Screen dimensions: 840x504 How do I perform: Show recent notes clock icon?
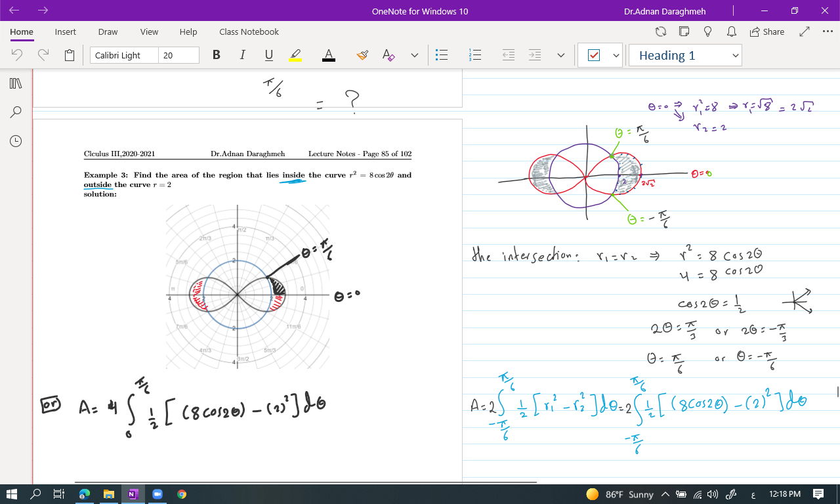(x=16, y=141)
